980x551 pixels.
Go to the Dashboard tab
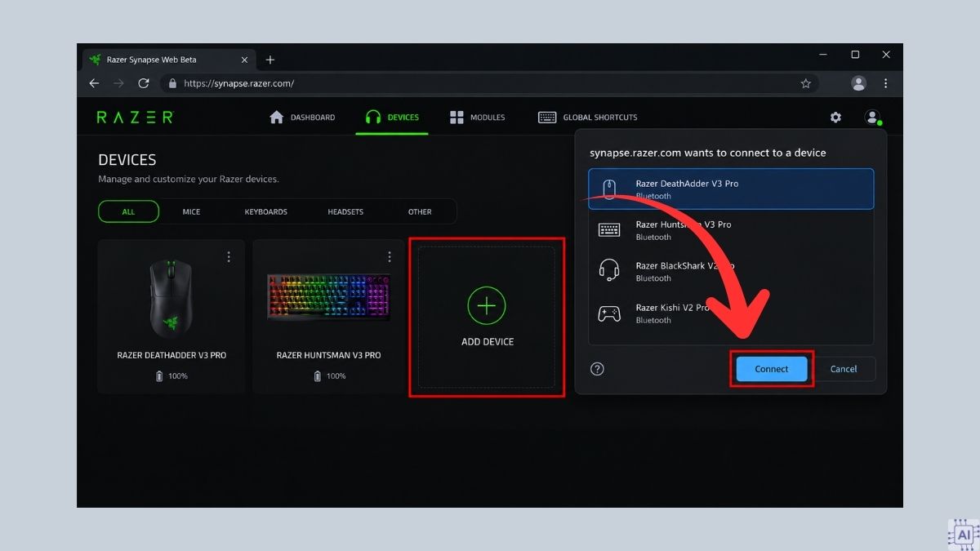coord(302,118)
